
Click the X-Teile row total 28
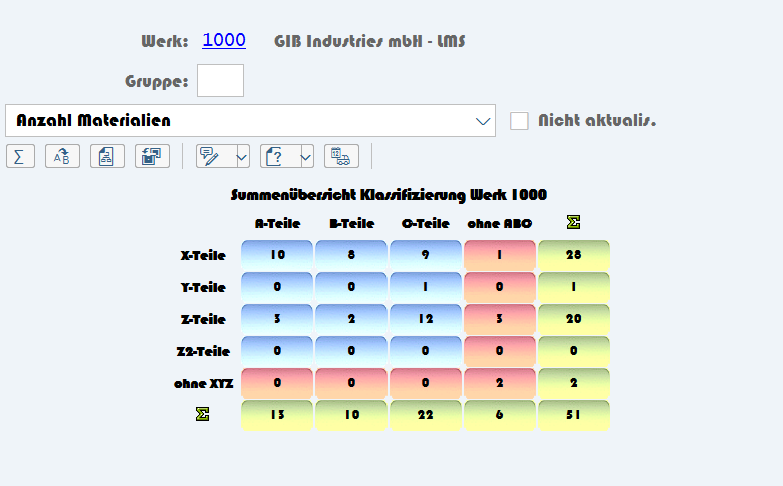573,255
